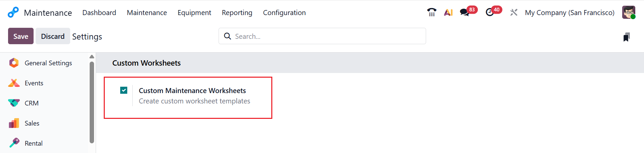Open the Configuration menu
This screenshot has height=153, width=644.
coord(284,13)
